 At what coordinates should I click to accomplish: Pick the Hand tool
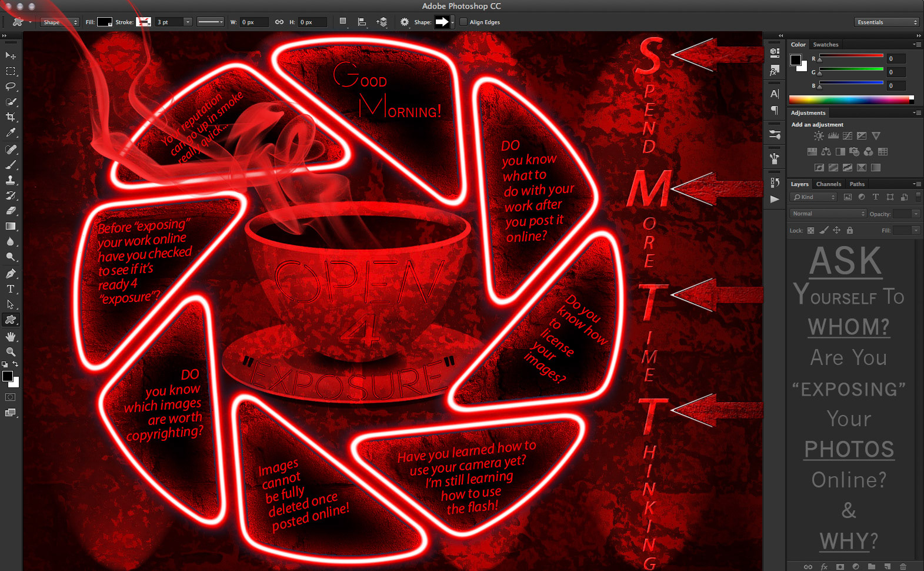(x=11, y=337)
